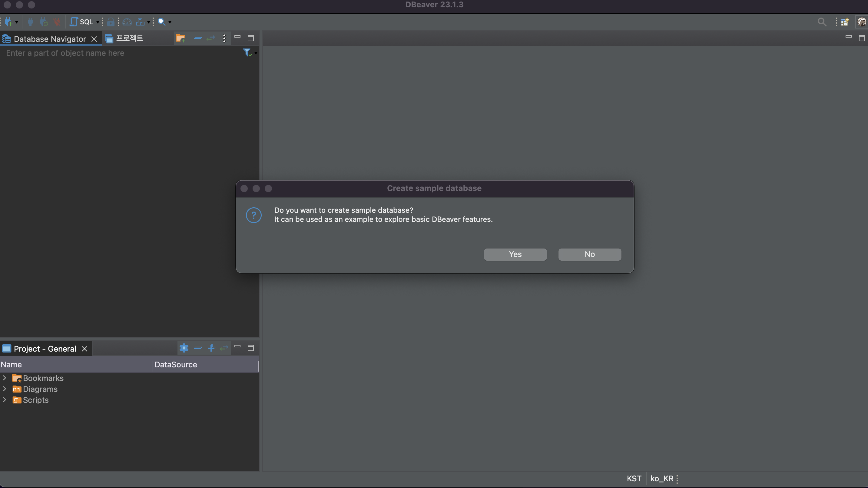This screenshot has width=868, height=488.
Task: Close the Project - General tab
Action: (84, 349)
